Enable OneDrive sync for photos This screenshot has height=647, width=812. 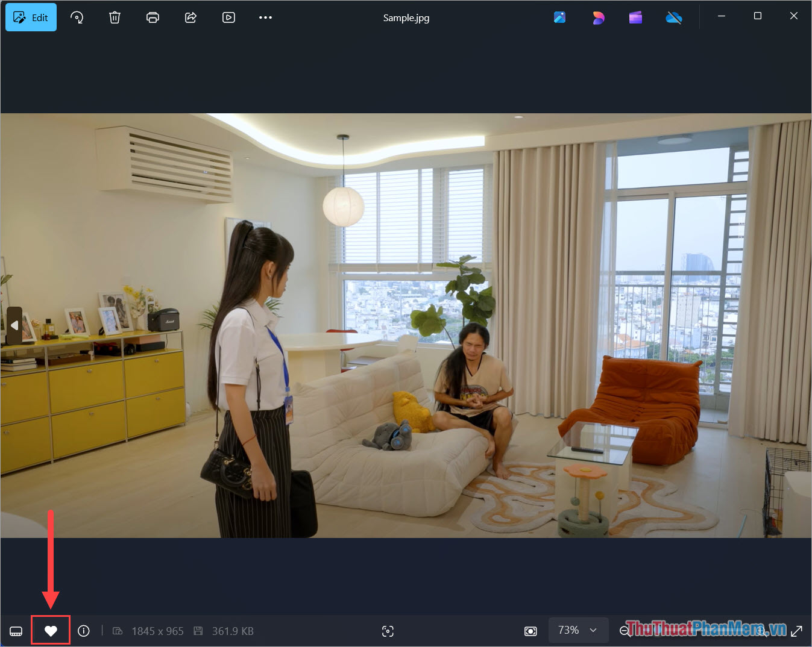point(674,17)
